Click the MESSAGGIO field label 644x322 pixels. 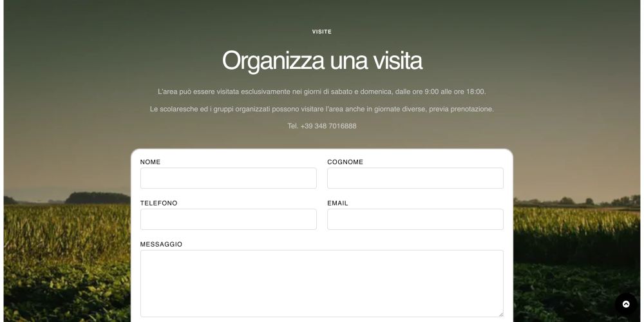coord(161,244)
